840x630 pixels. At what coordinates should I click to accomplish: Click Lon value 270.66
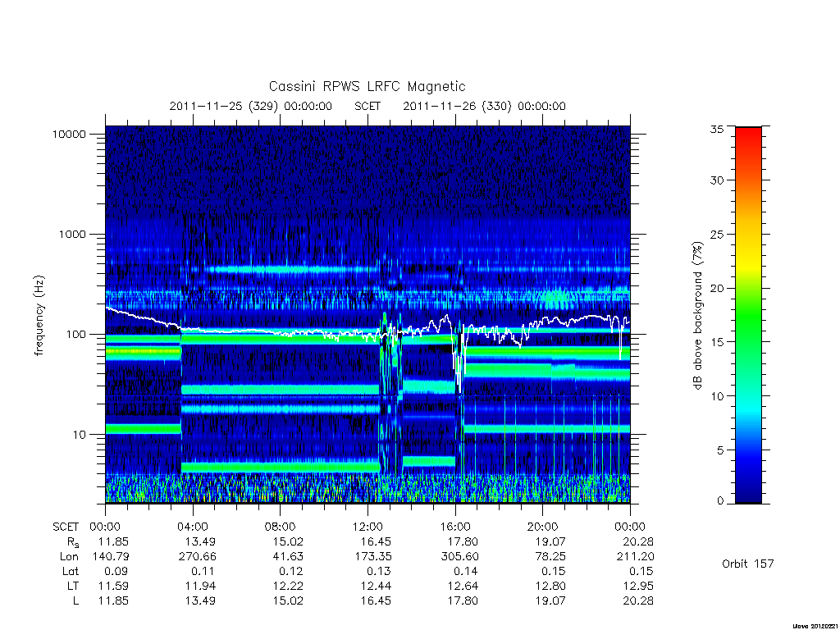tap(197, 557)
